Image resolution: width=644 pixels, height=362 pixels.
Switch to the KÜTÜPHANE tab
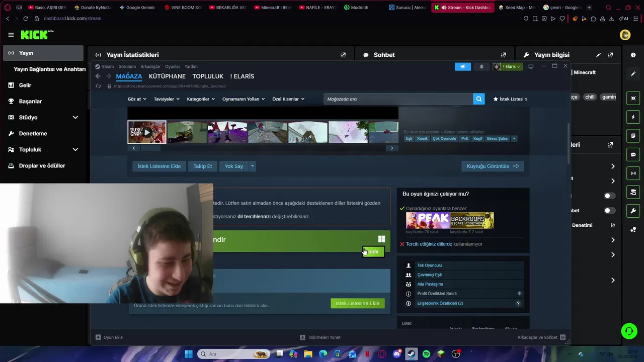coord(167,76)
